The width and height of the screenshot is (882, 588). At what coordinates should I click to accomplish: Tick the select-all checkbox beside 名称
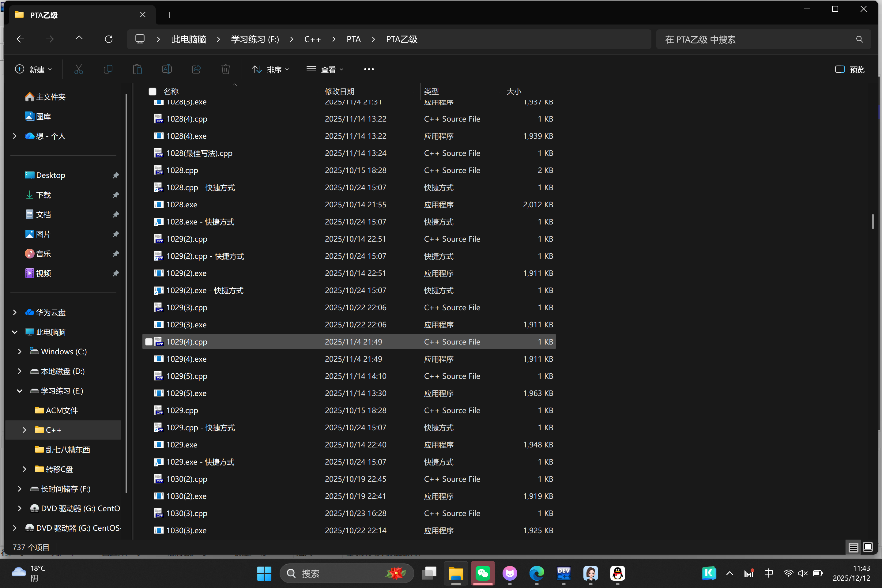[x=152, y=92]
